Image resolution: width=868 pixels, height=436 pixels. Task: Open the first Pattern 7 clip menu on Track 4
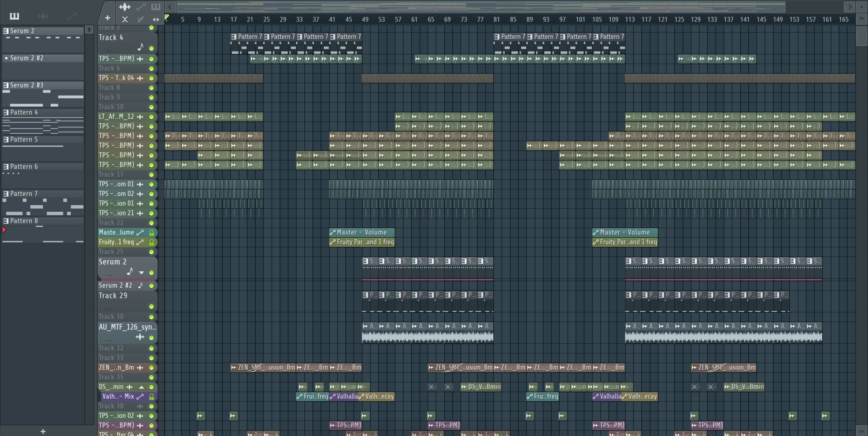[234, 36]
